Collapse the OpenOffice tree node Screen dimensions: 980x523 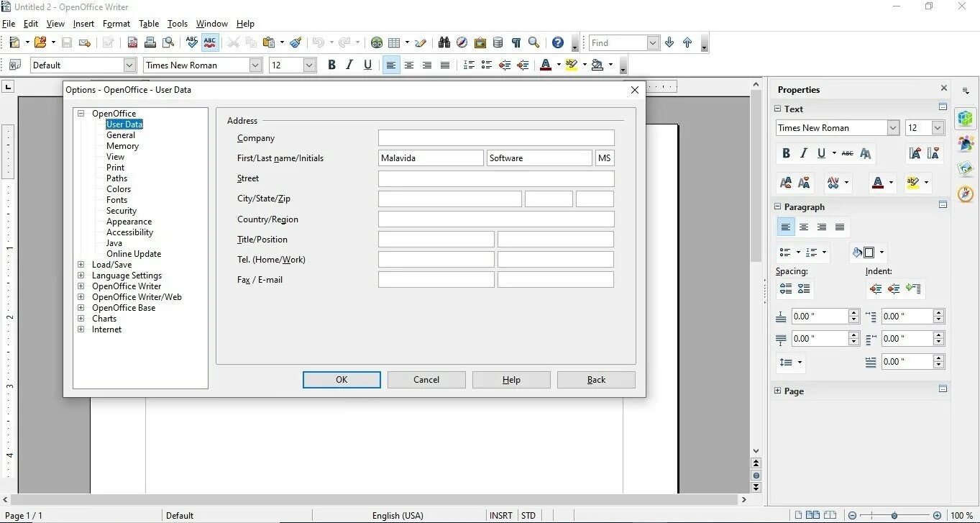point(81,114)
